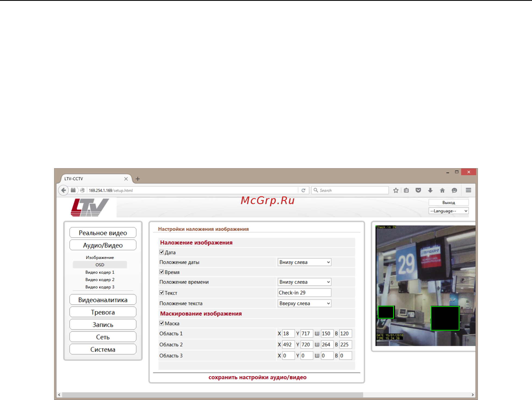Image resolution: width=532 pixels, height=400 pixels.
Task: Click Область 1 В height field
Action: (x=346, y=333)
